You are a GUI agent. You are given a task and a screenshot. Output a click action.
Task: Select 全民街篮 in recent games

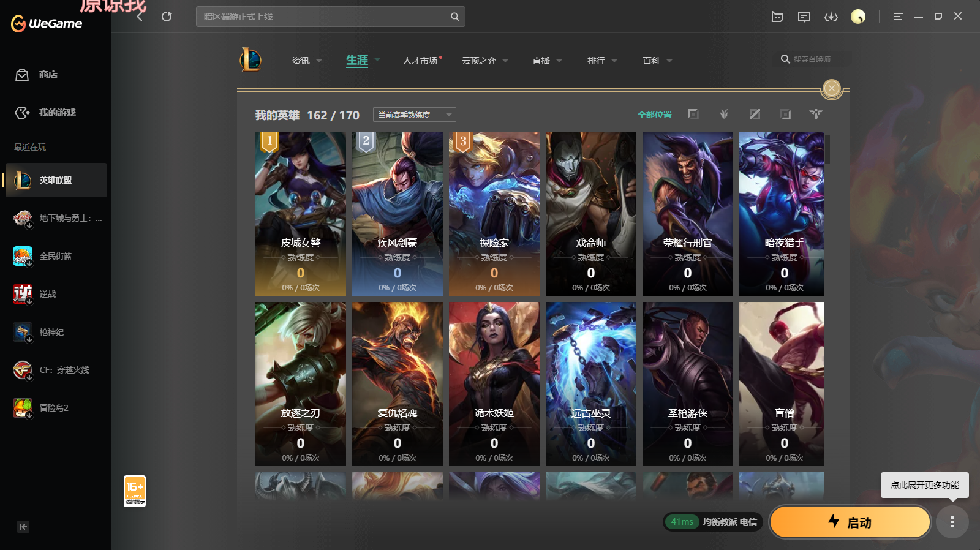point(56,256)
